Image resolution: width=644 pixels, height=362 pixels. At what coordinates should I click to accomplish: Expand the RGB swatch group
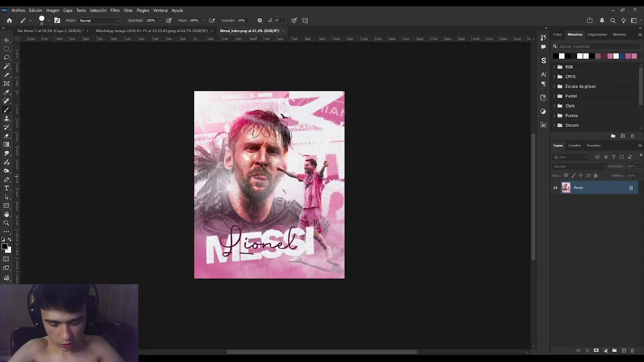(554, 67)
